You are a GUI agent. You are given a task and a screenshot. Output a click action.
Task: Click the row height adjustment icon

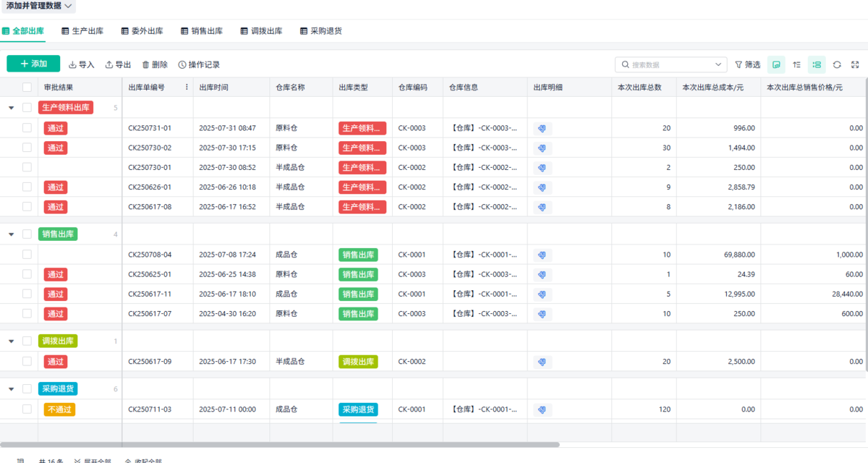click(796, 64)
